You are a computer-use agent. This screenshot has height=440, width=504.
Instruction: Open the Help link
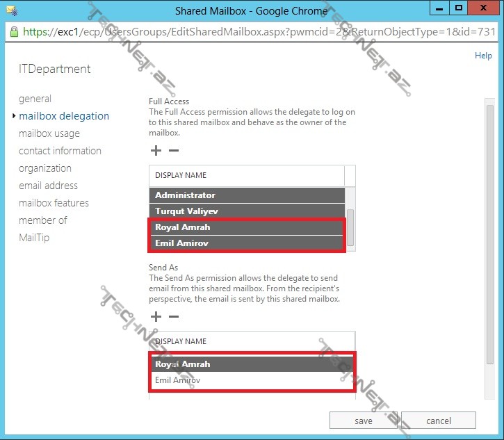[483, 56]
